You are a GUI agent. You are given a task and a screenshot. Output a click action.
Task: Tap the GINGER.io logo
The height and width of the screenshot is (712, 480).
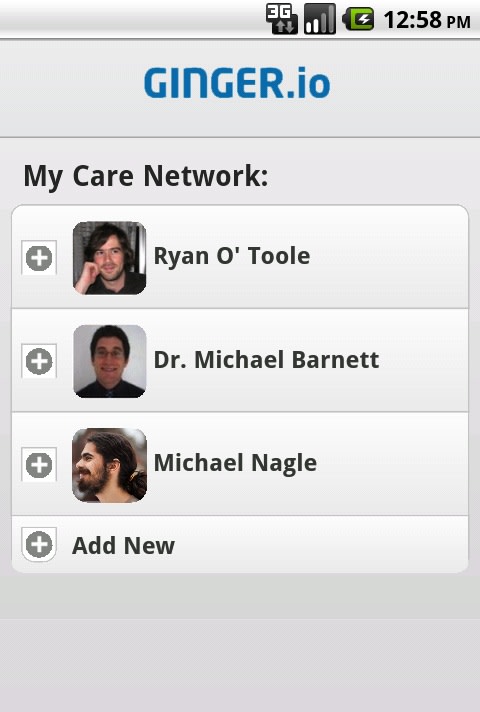pos(237,83)
